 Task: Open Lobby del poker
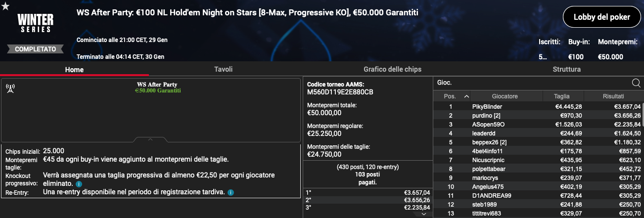pyautogui.click(x=601, y=17)
